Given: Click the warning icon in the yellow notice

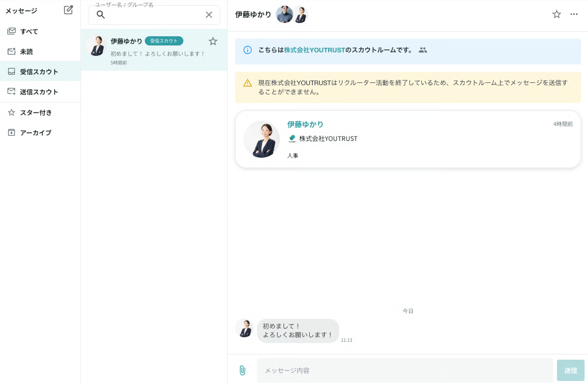Looking at the screenshot, I should [x=247, y=83].
